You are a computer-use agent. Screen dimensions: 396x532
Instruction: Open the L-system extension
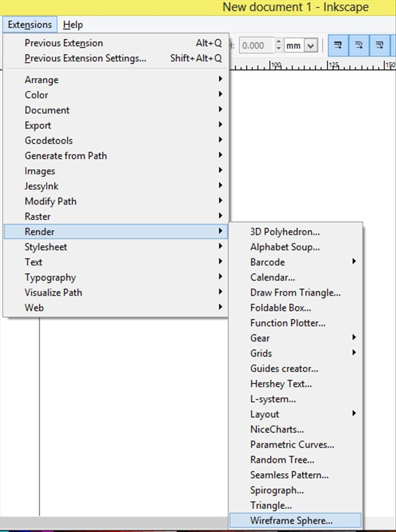click(295, 399)
